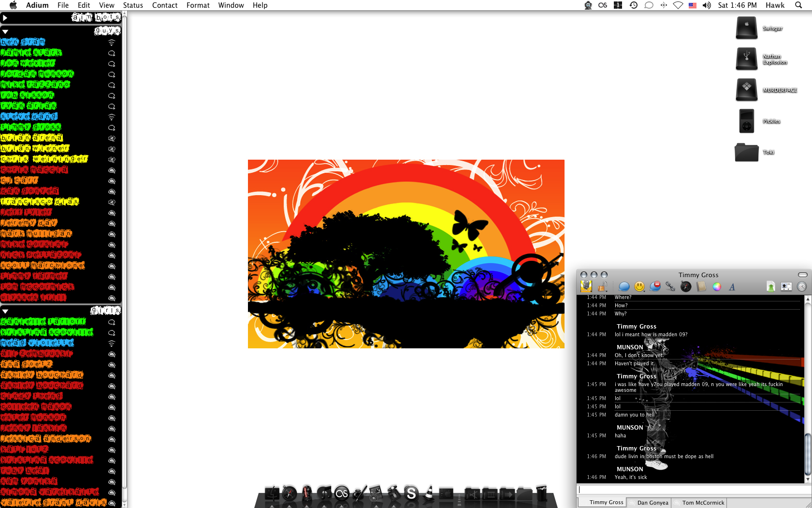812x508 pixels.
Task: Open the Swisgar drive on desktop
Action: point(747,28)
